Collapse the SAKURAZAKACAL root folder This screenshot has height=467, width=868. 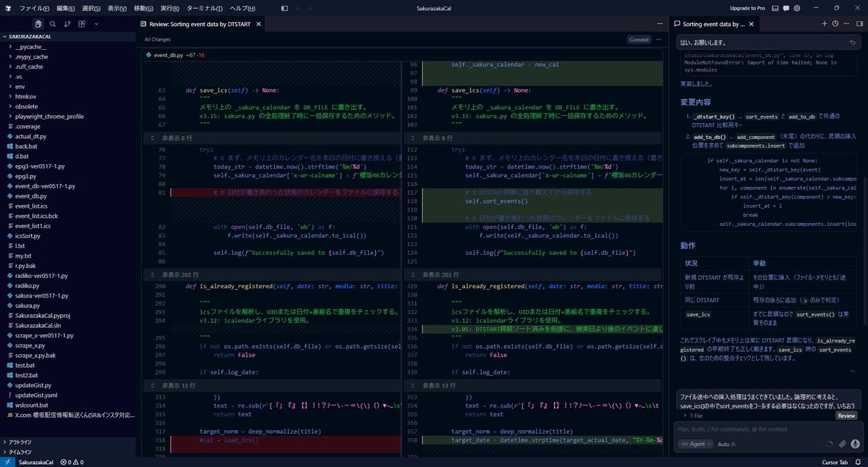coord(69,36)
